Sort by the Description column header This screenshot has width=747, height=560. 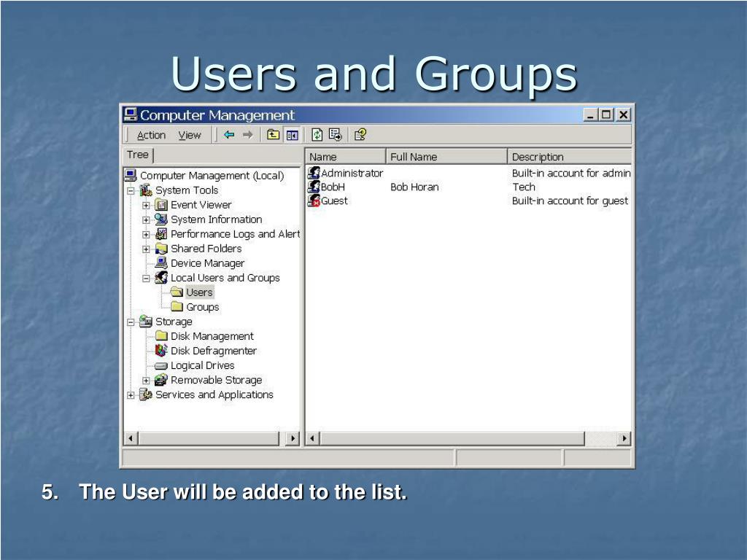coord(569,157)
